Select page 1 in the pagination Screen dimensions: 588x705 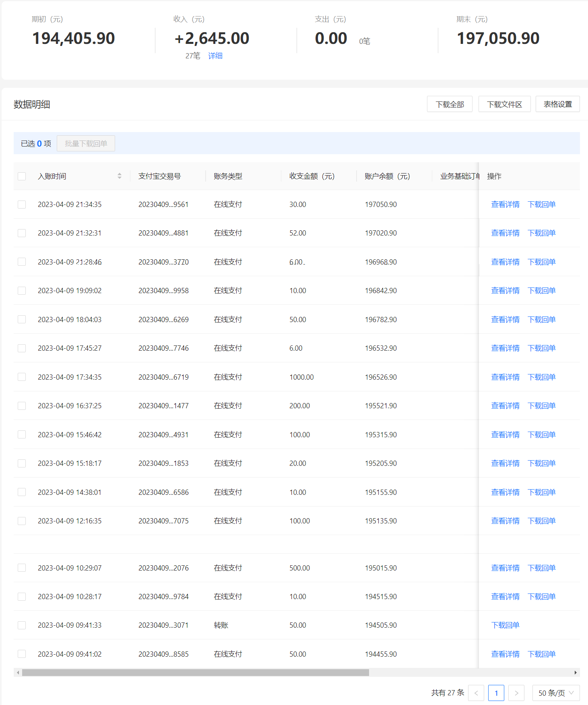496,693
